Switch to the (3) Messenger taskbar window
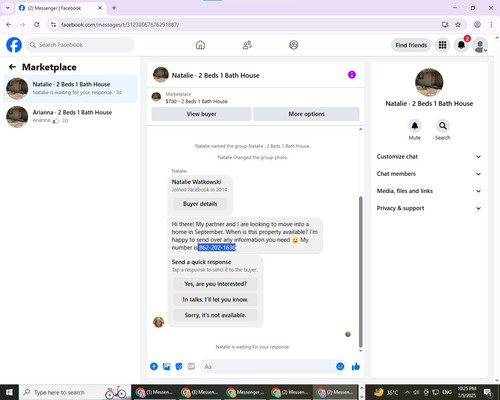500x400 pixels. (199, 392)
